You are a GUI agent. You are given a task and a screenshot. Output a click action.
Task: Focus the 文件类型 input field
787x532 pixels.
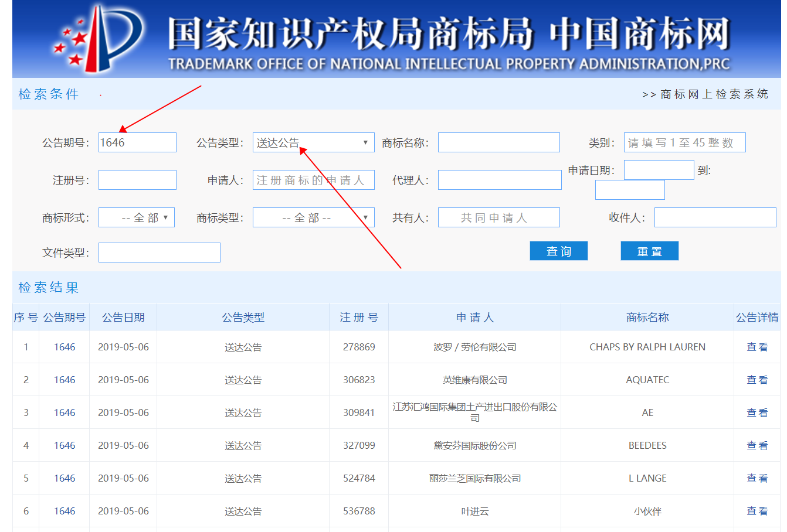[x=160, y=253]
